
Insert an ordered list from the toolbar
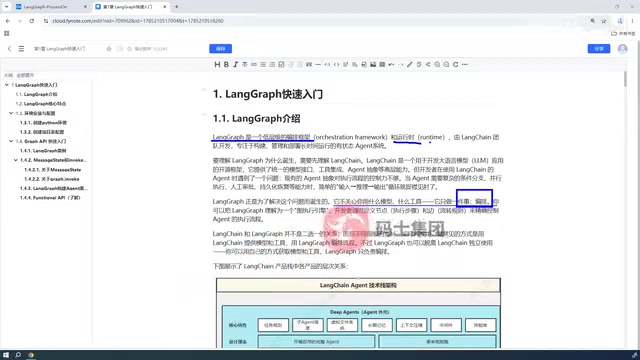pos(272,64)
